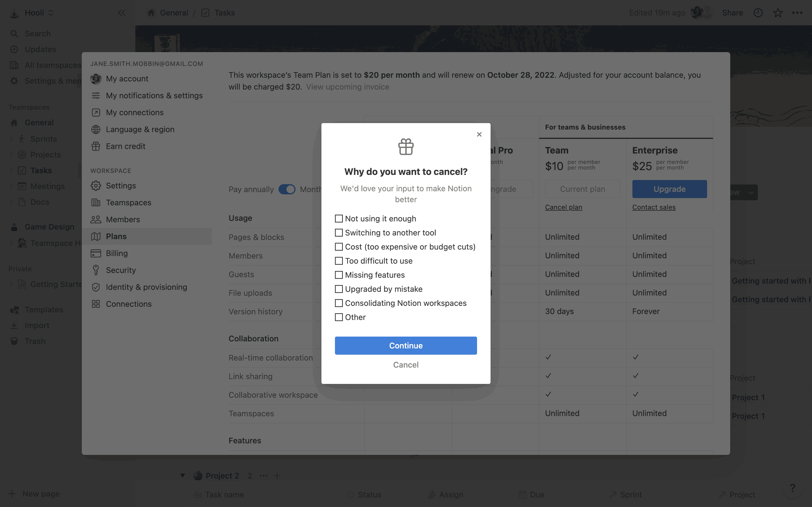The height and width of the screenshot is (507, 812).
Task: Click the Cancel plan link
Action: click(563, 207)
